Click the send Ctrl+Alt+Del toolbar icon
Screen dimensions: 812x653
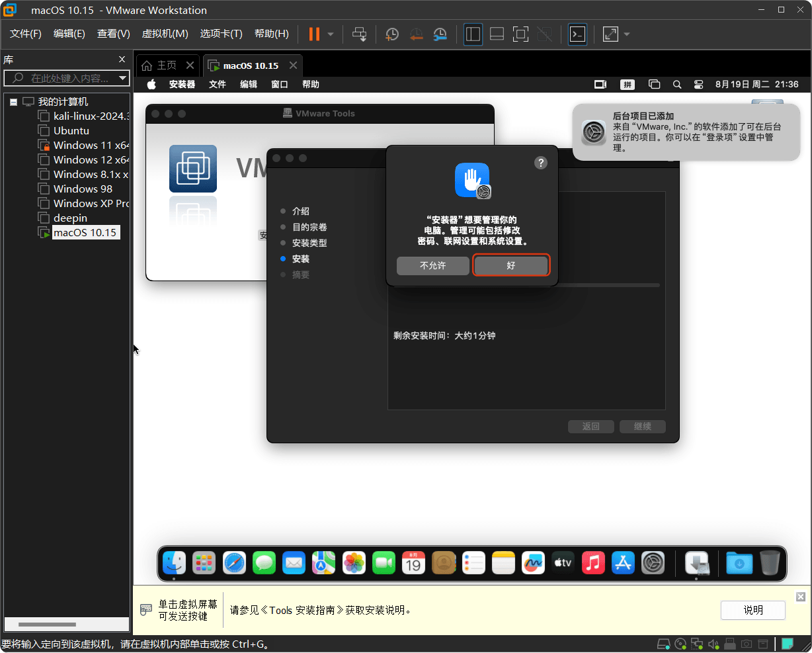tap(359, 34)
